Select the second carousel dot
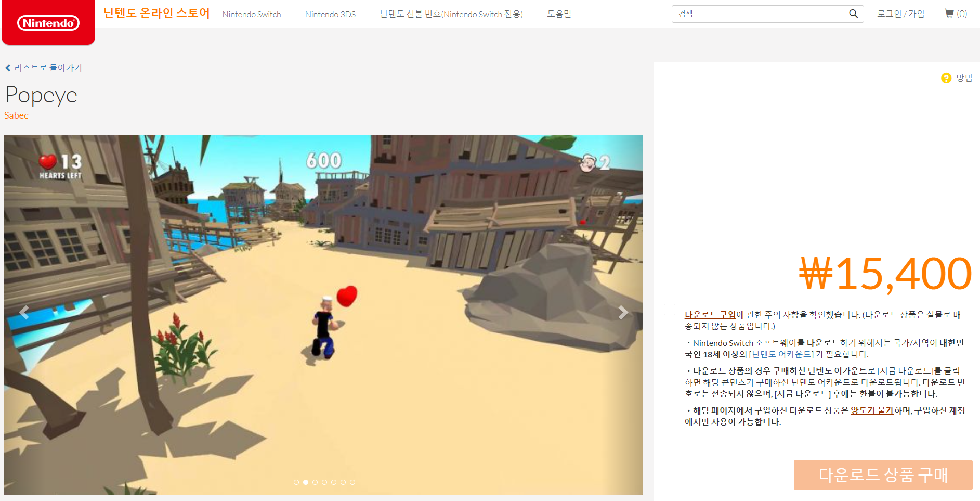This screenshot has height=501, width=980. [306, 482]
